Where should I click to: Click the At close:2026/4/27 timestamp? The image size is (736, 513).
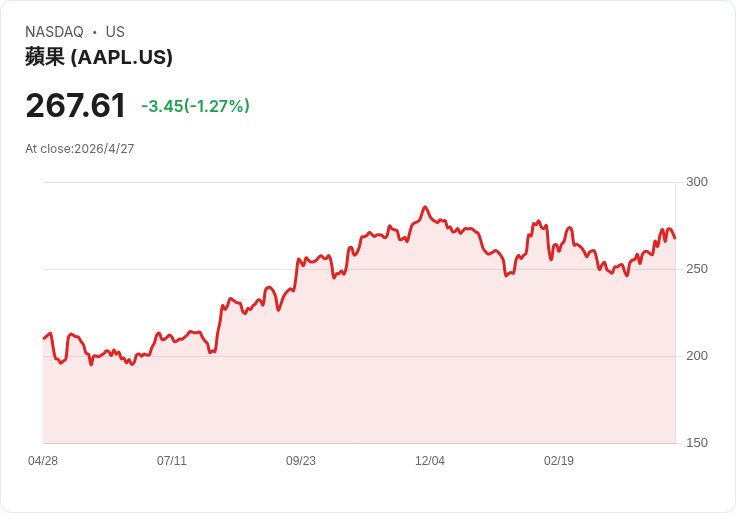click(x=80, y=149)
